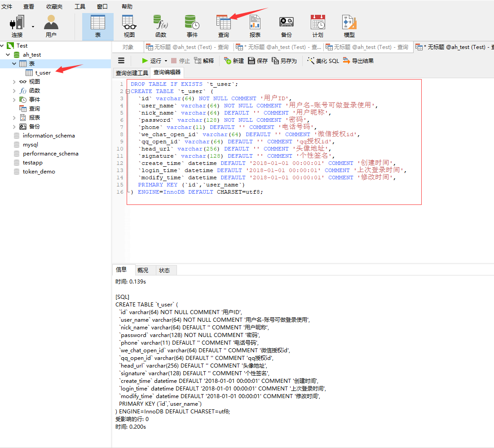Beautify SQL with 美化 SQL
Image resolution: width=494 pixels, height=448 pixels.
coord(323,61)
